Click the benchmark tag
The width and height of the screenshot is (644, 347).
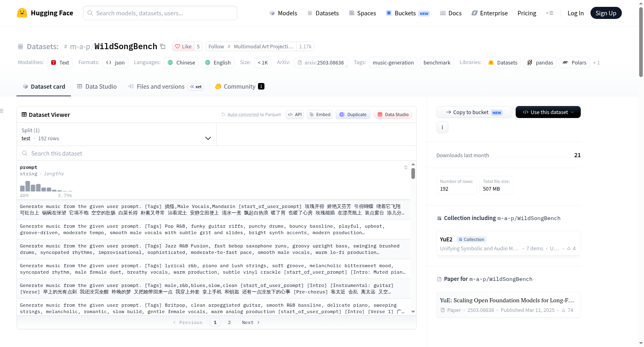[x=437, y=62]
